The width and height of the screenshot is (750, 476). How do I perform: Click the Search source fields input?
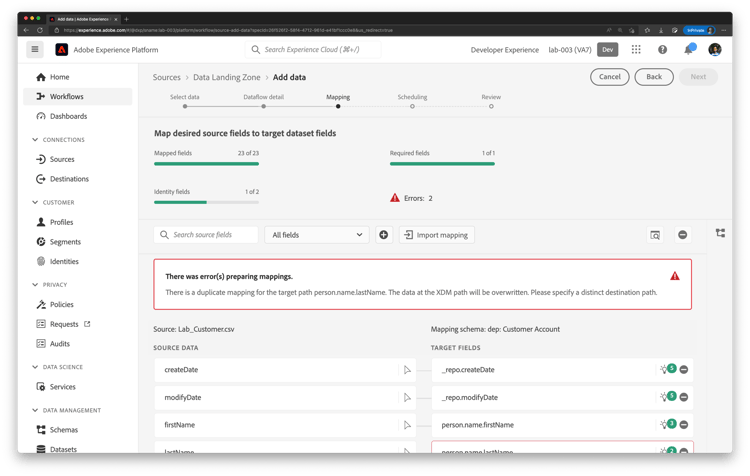[x=206, y=235]
